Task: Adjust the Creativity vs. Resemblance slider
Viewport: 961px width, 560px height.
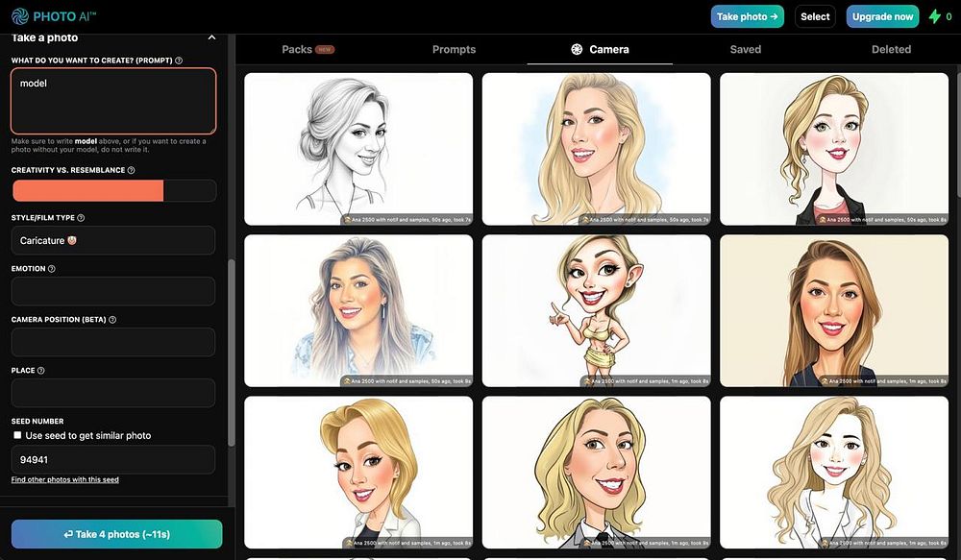Action: tap(114, 190)
